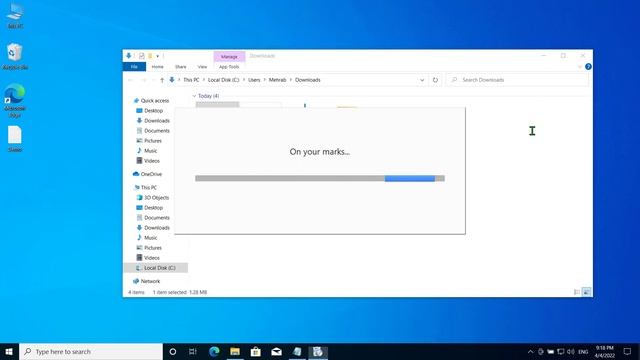The height and width of the screenshot is (360, 640).
Task: Select Desktop under Quick access
Action: (x=149, y=111)
